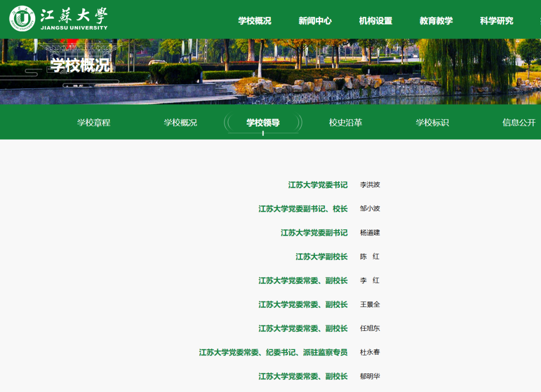Open the 学校概况 top navigation menu
Screen dimensions: 541x392
pyautogui.click(x=254, y=21)
